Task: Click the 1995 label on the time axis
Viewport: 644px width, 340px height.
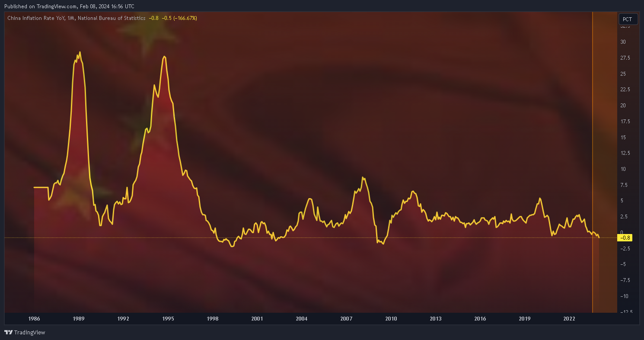Action: click(x=168, y=319)
